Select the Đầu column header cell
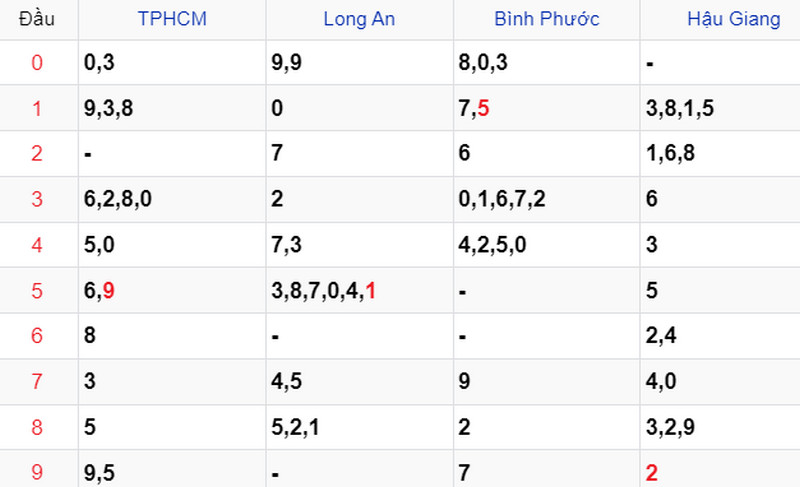The height and width of the screenshot is (487, 800). click(39, 19)
